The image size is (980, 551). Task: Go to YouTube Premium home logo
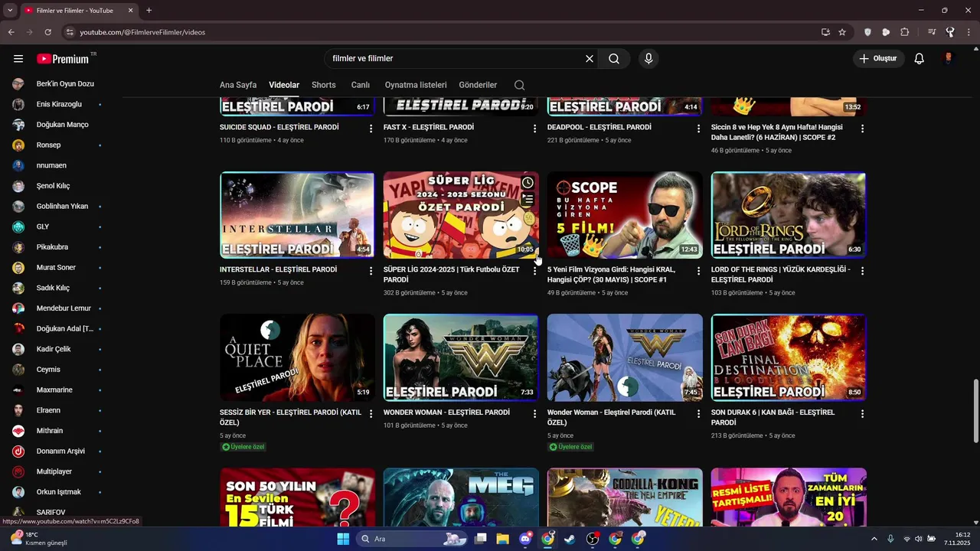point(63,59)
